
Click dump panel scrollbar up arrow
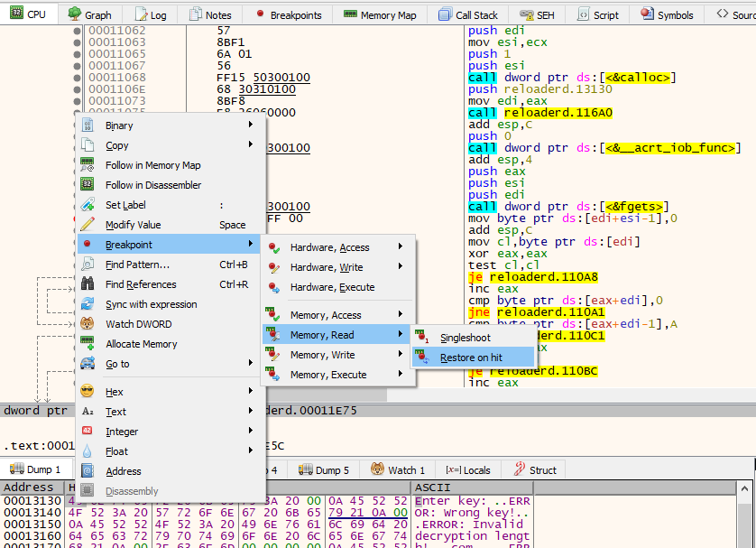click(x=744, y=488)
